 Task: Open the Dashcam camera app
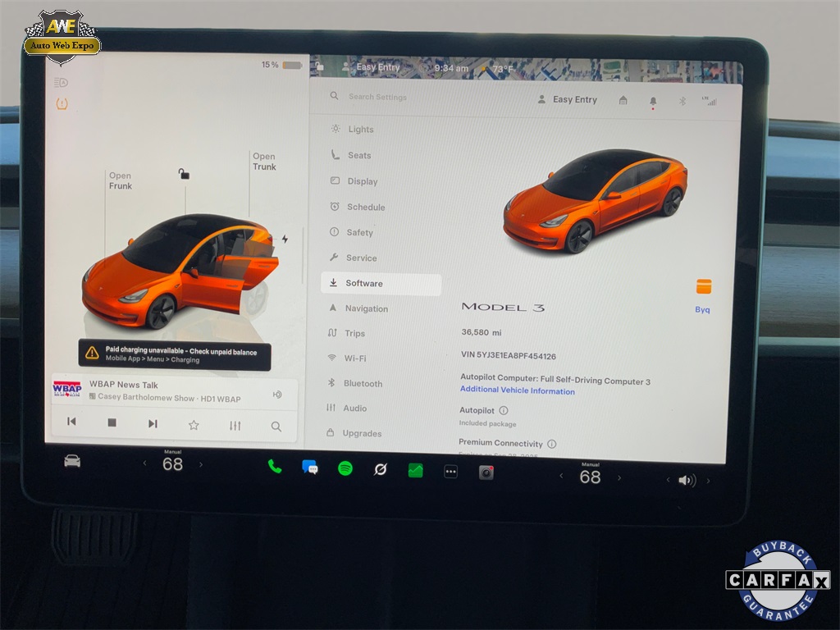click(486, 472)
